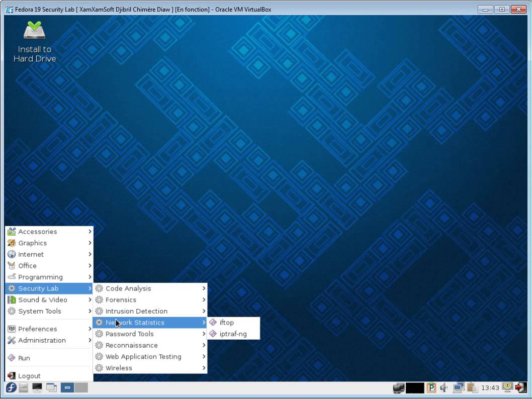
Task: Open the Wireless submenu
Action: pos(150,368)
